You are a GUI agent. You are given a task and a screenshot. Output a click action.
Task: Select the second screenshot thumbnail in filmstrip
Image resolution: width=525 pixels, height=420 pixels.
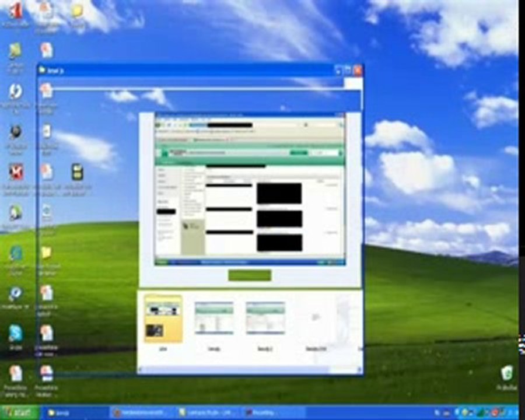(x=214, y=317)
